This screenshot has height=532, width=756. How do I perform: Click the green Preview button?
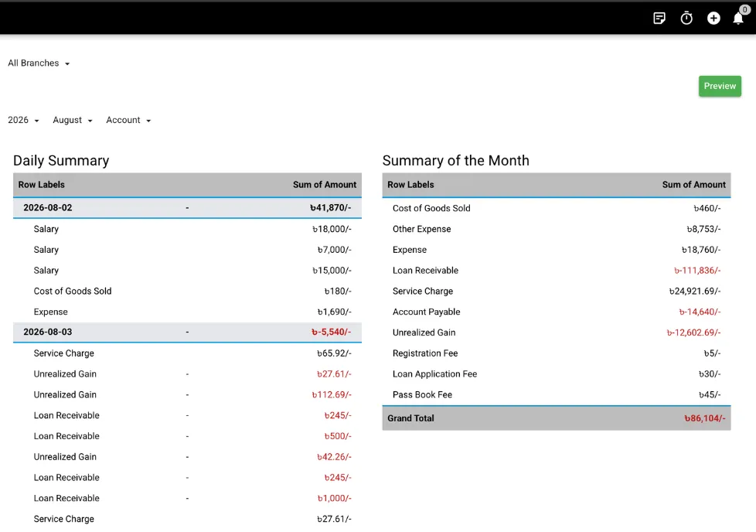720,86
